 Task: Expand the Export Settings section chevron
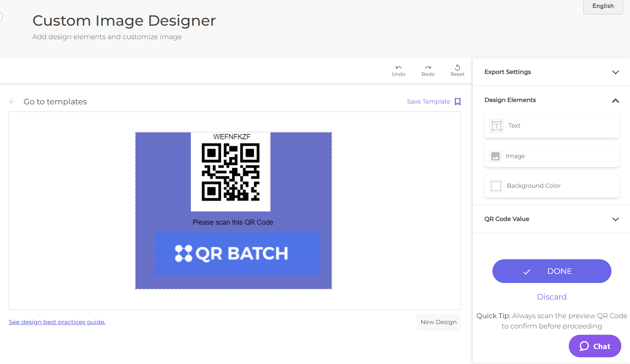pyautogui.click(x=615, y=72)
